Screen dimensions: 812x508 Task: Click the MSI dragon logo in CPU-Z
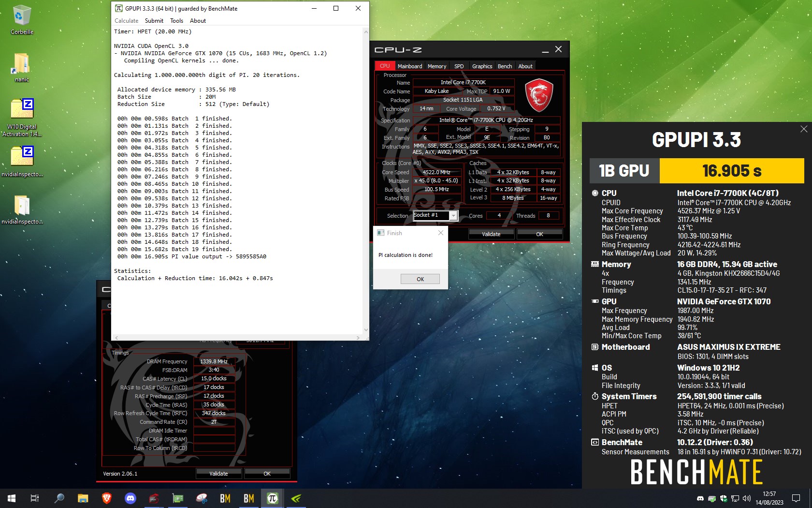pyautogui.click(x=539, y=95)
